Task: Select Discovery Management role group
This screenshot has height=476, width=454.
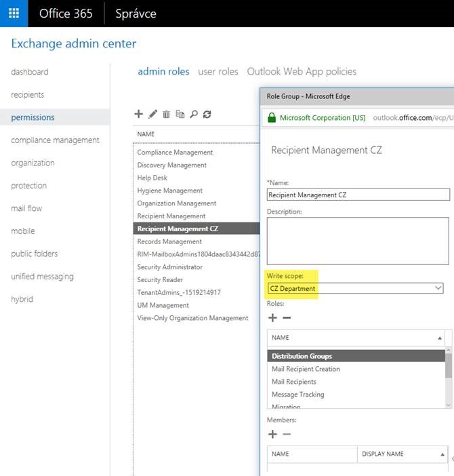Action: (172, 165)
